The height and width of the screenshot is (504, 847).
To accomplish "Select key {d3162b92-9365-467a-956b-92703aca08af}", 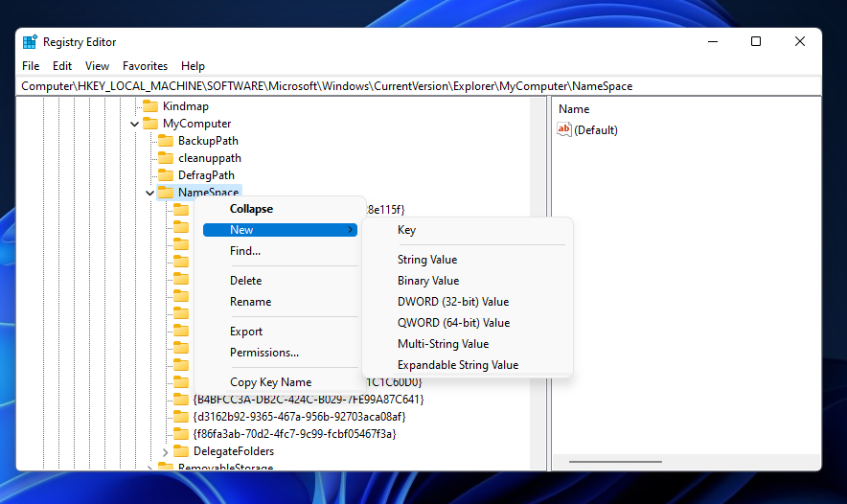I will point(299,417).
